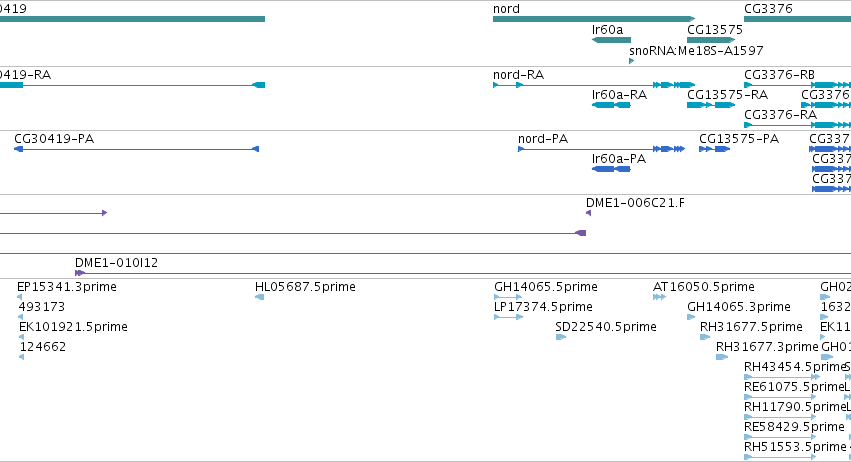Select the 'GH14065.3prime' EST label
Screen dimensions: 851x462
pyautogui.click(x=739, y=307)
